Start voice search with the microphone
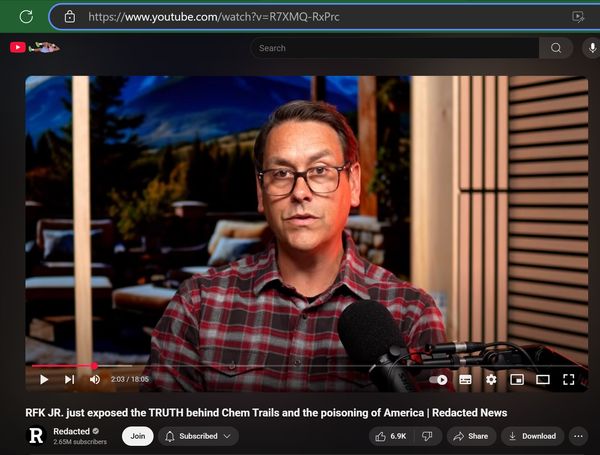The width and height of the screenshot is (600, 455). pos(592,48)
